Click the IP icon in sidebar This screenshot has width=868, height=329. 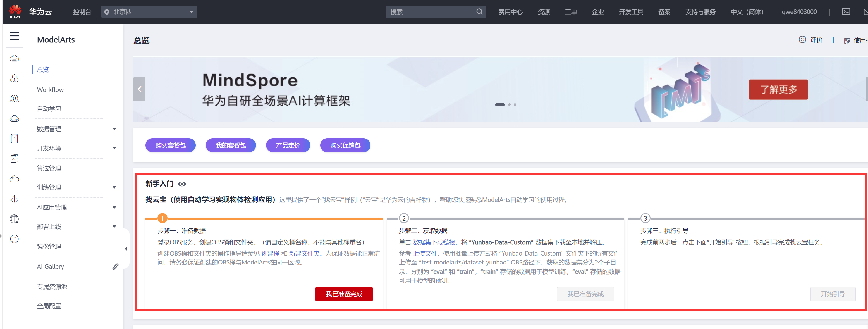pos(14,239)
